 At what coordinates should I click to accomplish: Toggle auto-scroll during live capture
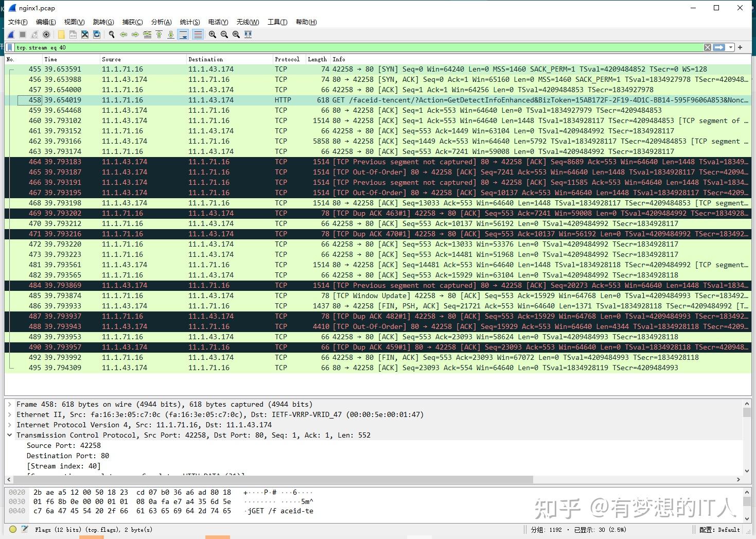pos(183,34)
